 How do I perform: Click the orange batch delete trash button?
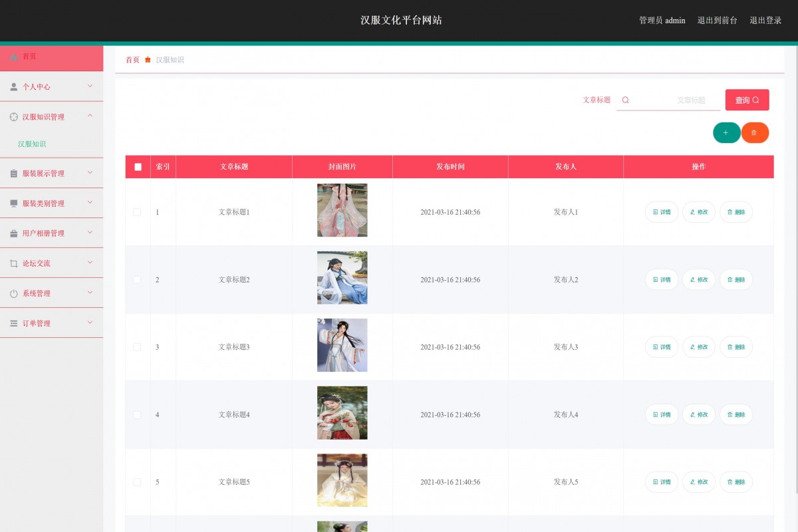click(755, 133)
